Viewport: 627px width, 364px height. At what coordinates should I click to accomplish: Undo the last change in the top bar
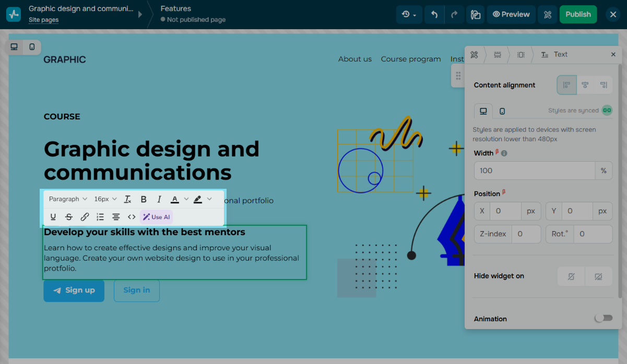coord(434,15)
